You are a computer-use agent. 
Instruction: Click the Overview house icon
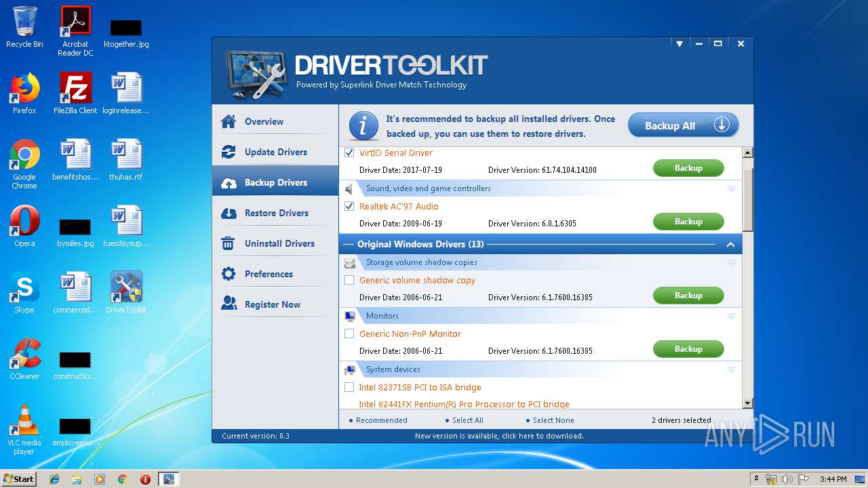[229, 121]
